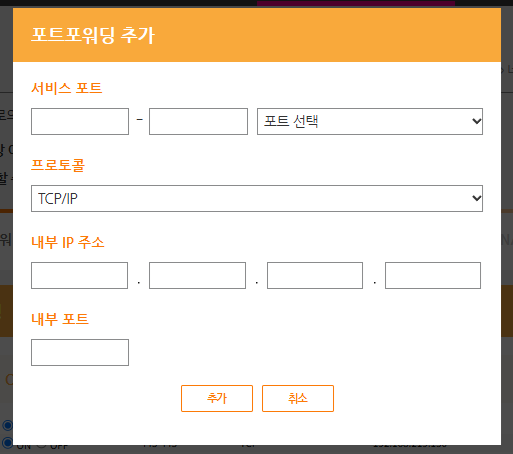Viewport: 513px width, 454px height.
Task: Focus the third 내부 IP 주소 octet field
Action: (x=315, y=275)
